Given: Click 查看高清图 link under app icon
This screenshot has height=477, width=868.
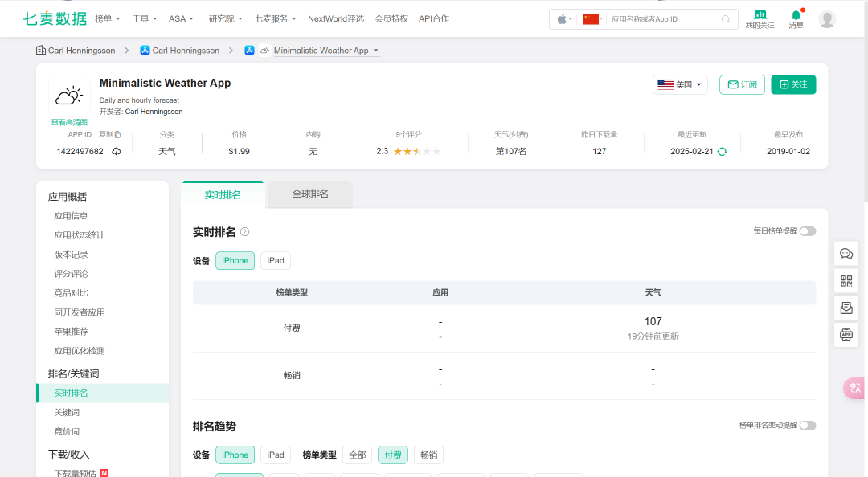Looking at the screenshot, I should coord(69,122).
